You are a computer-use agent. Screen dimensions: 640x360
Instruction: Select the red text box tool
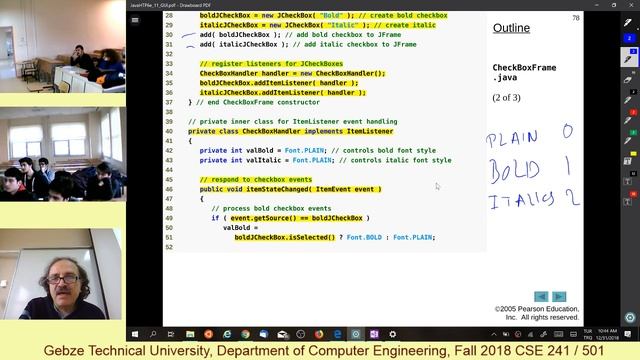(x=628, y=201)
